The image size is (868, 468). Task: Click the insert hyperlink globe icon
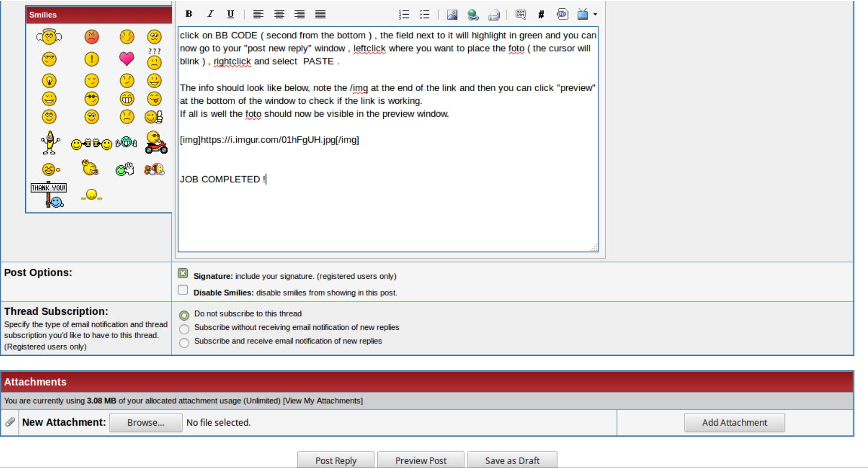pos(473,15)
